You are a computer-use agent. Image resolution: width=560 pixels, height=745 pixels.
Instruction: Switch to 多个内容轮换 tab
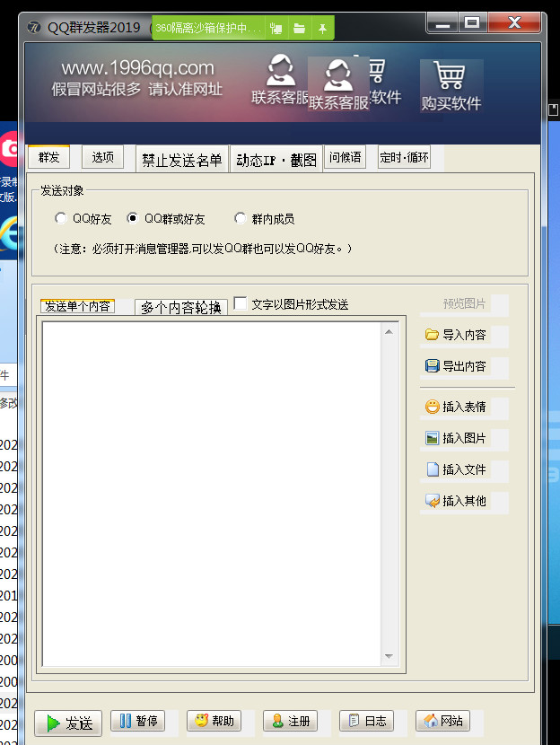point(181,307)
